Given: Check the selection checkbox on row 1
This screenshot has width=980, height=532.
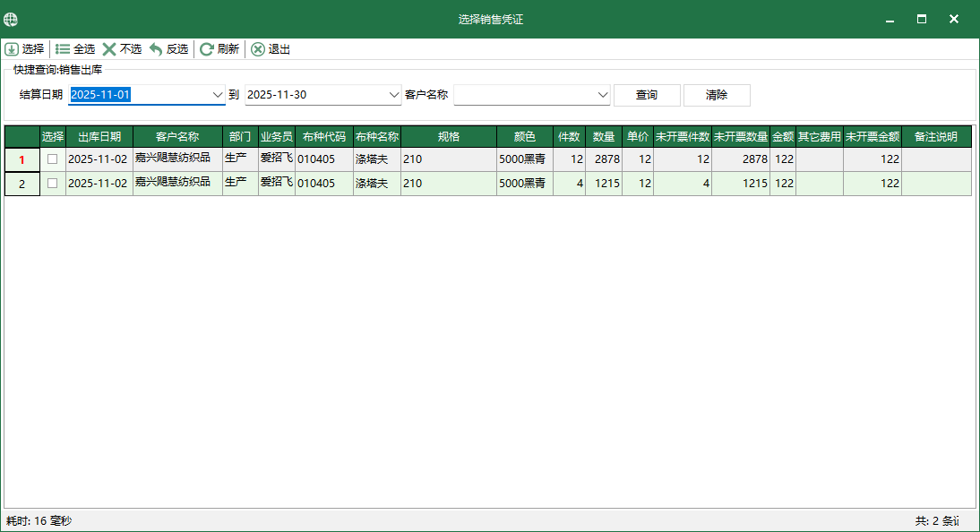Looking at the screenshot, I should 52,159.
